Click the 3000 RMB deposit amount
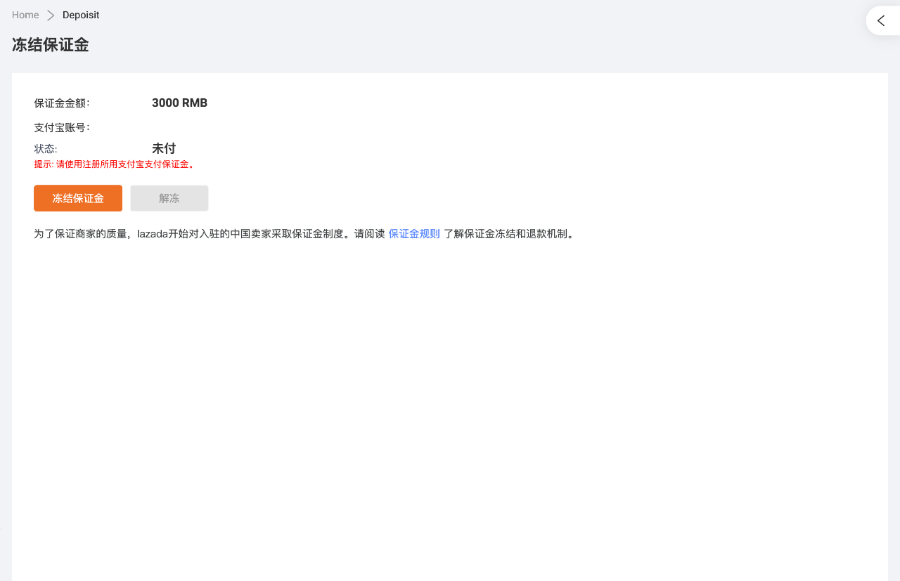Screen dimensions: 900x581 (x=178, y=102)
